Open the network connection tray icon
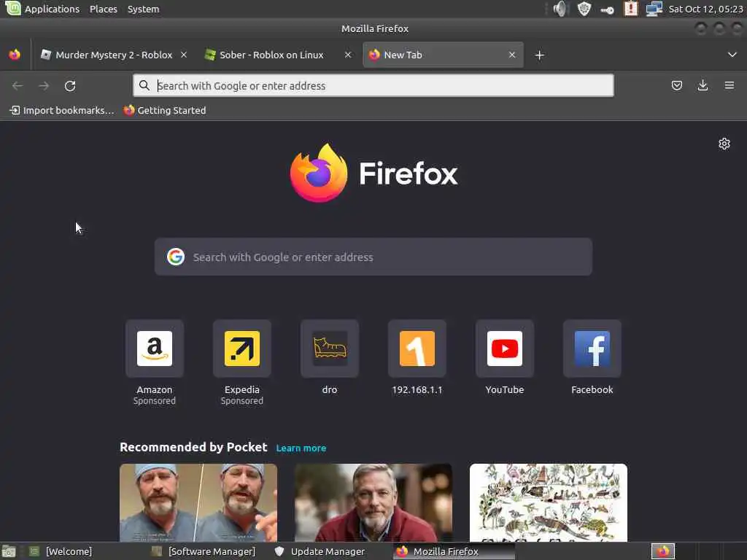Screen dimensions: 747x560 [654, 9]
